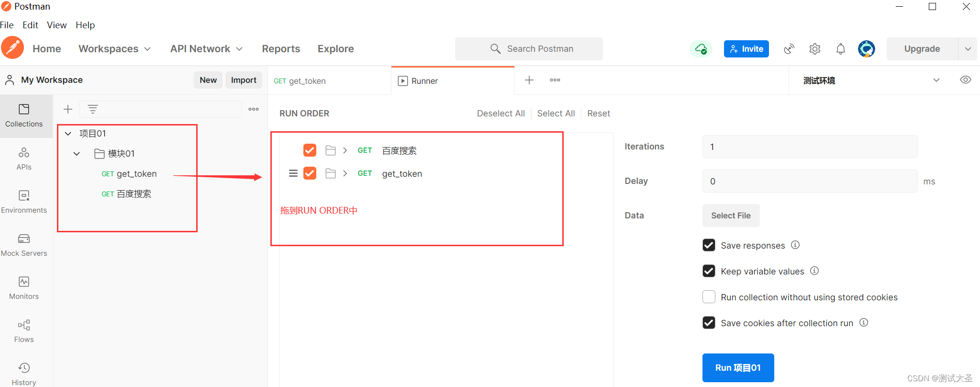The image size is (980, 387).
Task: Collapse the 模块01 folder
Action: click(x=77, y=154)
